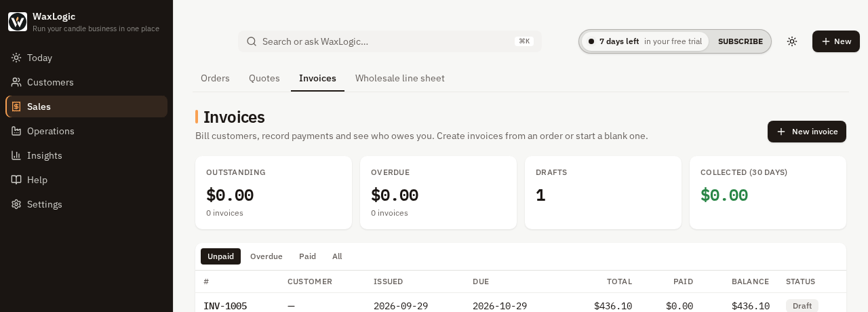Click the plus icon in New button
Screen dimensions: 868x312
pyautogui.click(x=825, y=41)
